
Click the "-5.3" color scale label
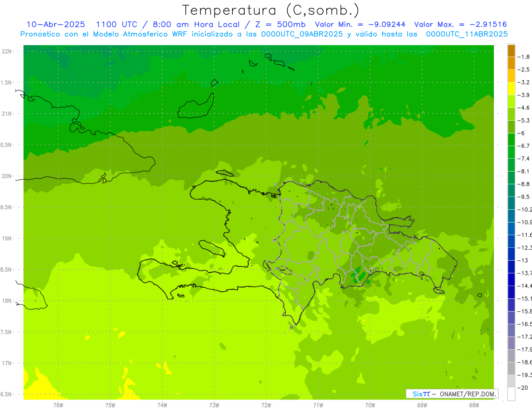click(x=524, y=121)
